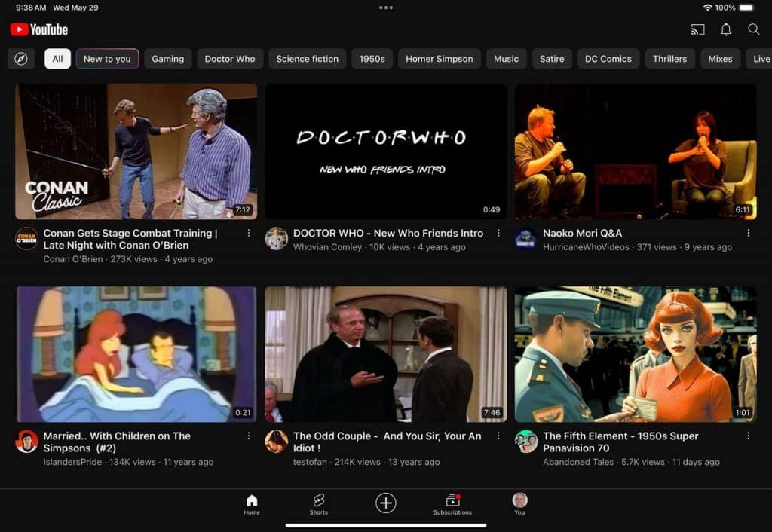Filter by Homer Simpson chip
This screenshot has width=772, height=532.
click(x=440, y=59)
